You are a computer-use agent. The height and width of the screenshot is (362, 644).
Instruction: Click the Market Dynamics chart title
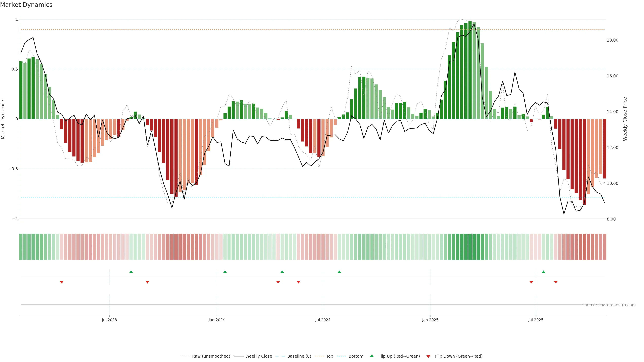26,5
